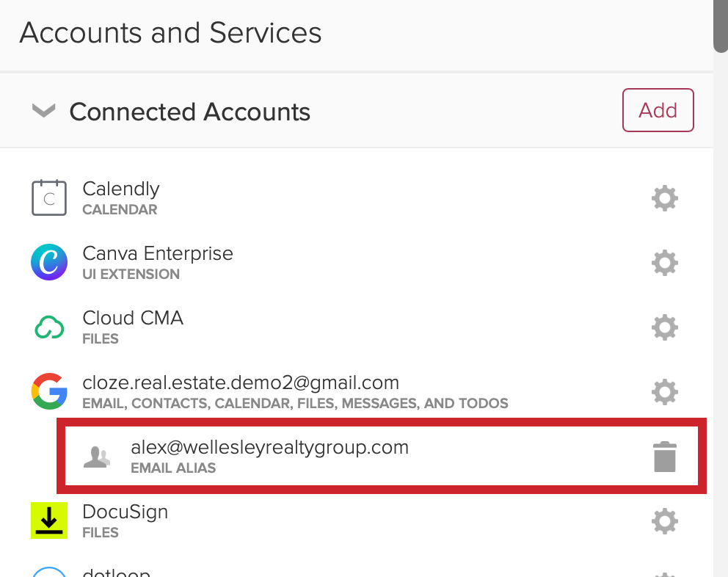Viewport: 728px width, 577px height.
Task: Click the EMAIL ALIAS label
Action: [x=173, y=468]
